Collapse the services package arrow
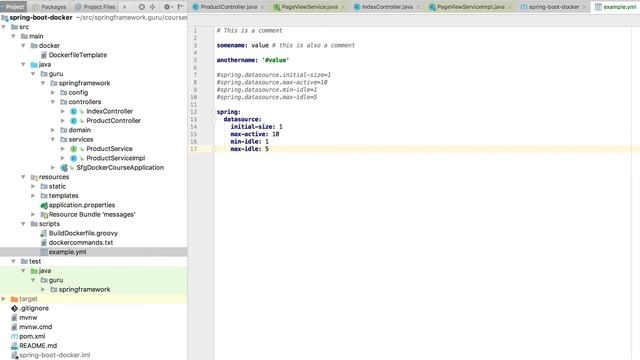640x360 pixels. tap(53, 140)
